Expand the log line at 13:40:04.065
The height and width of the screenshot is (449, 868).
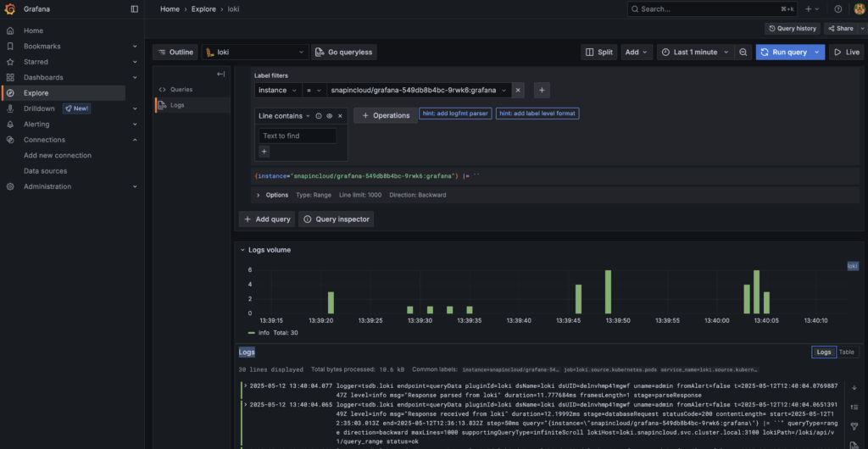click(x=247, y=405)
